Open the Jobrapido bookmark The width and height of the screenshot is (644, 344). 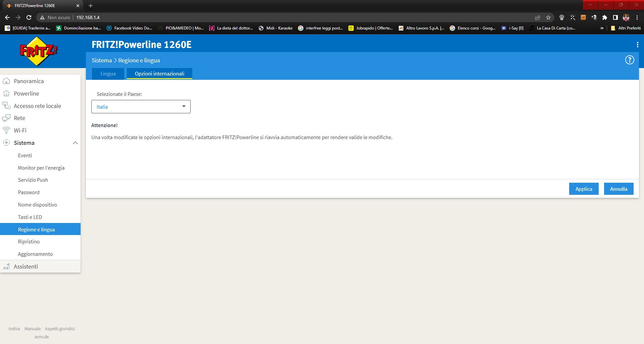pos(370,28)
